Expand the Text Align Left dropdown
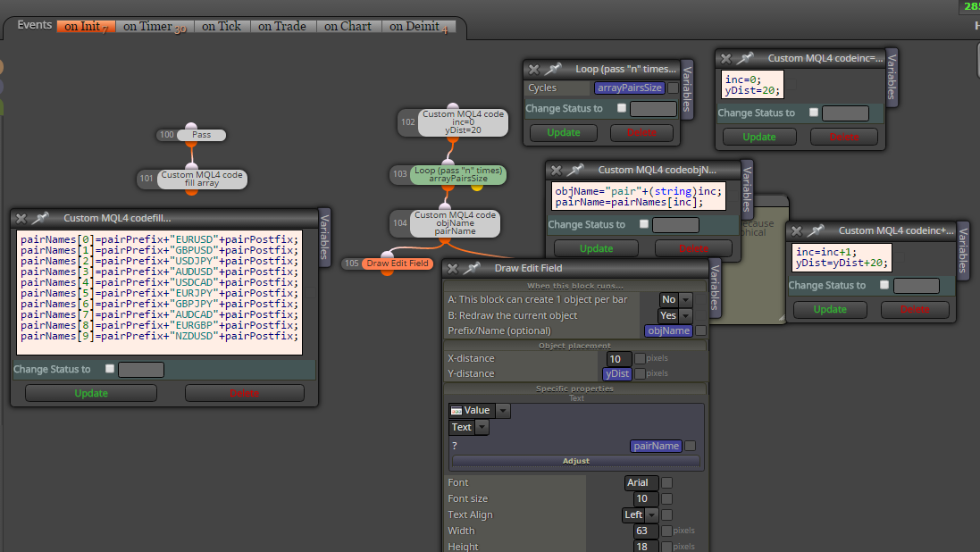The image size is (980, 552). 640,514
